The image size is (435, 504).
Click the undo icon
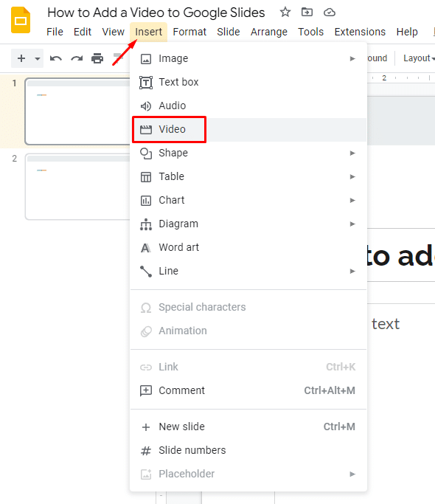coord(55,58)
